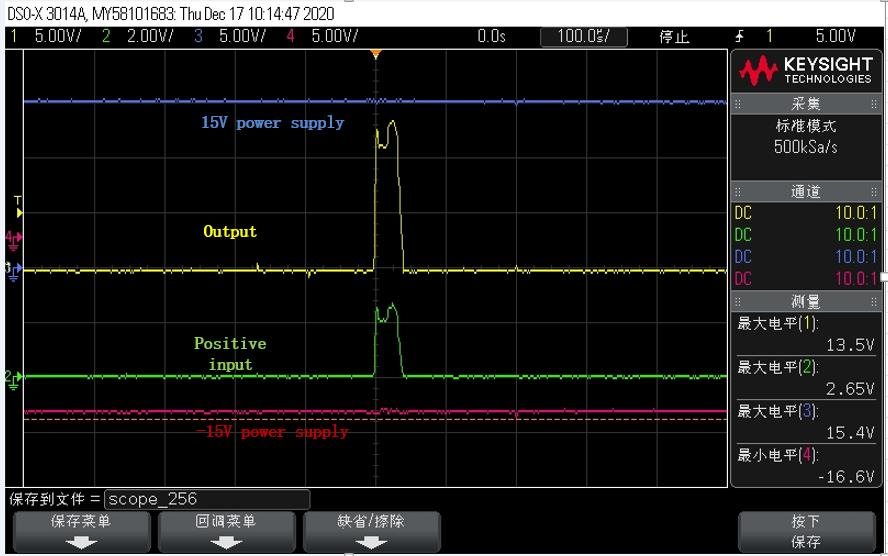Click the 2.65V measurement value
This screenshot has height=556, width=888.
[849, 390]
